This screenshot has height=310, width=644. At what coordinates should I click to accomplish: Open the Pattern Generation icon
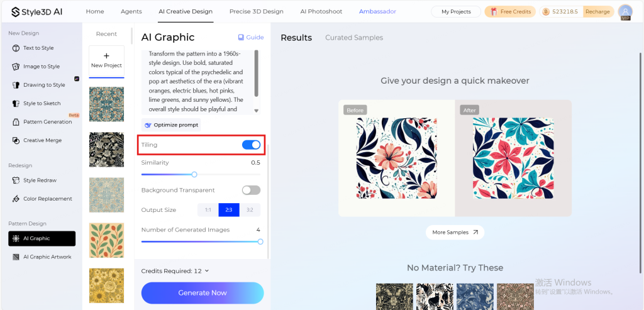click(16, 122)
